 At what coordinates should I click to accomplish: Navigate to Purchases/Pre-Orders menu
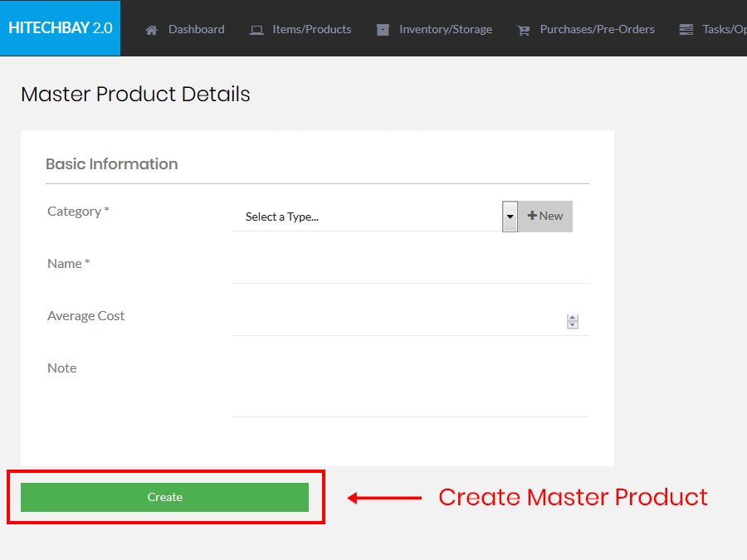pyautogui.click(x=597, y=29)
